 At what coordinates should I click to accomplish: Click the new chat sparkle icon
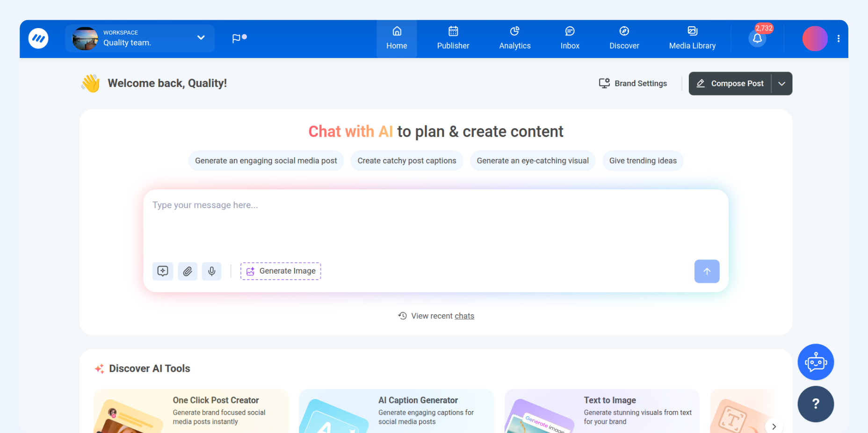(x=163, y=271)
